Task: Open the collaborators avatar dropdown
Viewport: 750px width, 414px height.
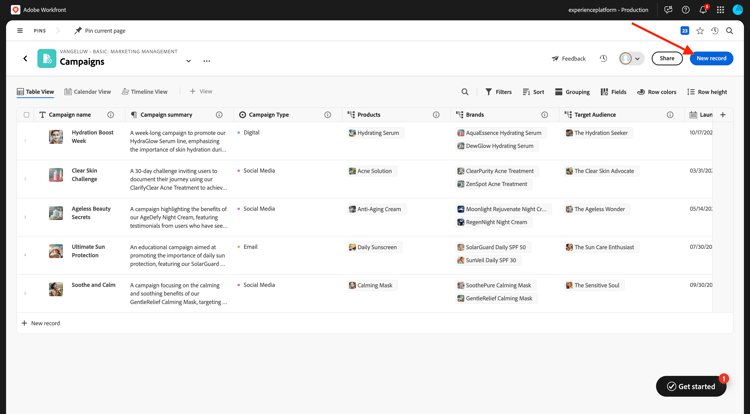Action: tap(631, 58)
